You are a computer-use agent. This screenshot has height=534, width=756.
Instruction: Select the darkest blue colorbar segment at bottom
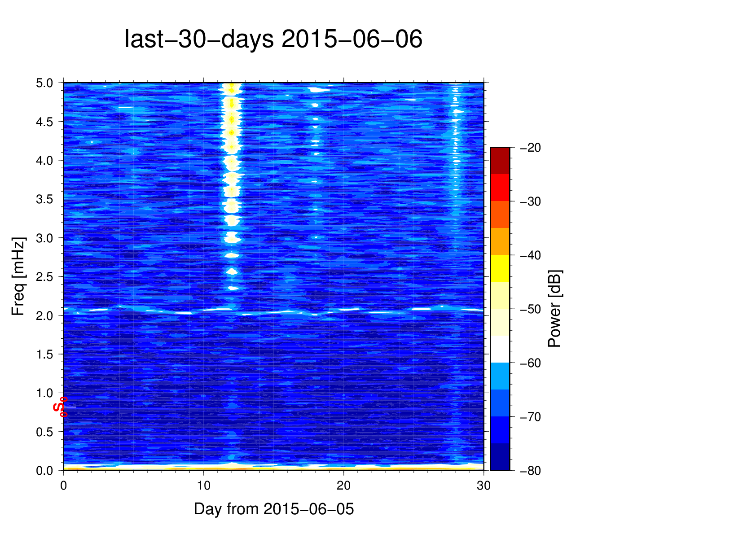coord(500,457)
